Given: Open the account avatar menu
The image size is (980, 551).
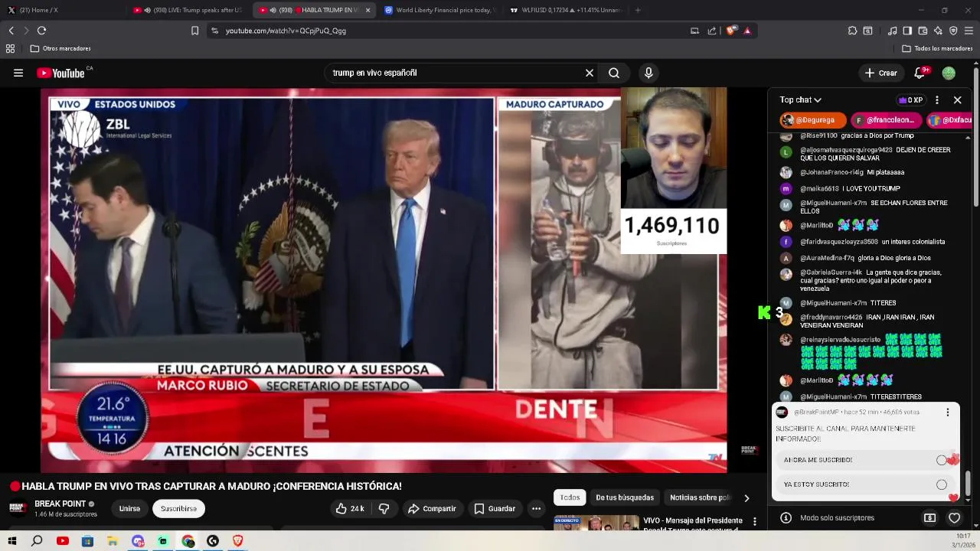Looking at the screenshot, I should tap(949, 73).
